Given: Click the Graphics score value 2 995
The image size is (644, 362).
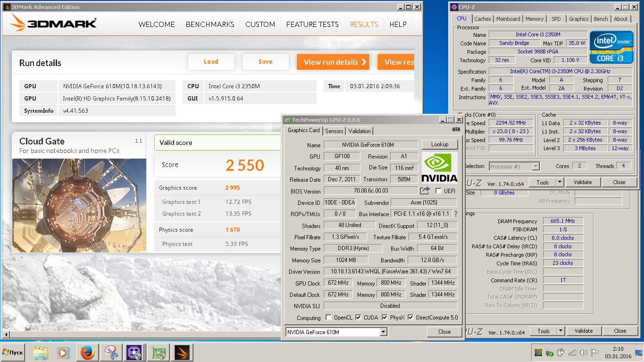Looking at the screenshot, I should click(233, 188).
